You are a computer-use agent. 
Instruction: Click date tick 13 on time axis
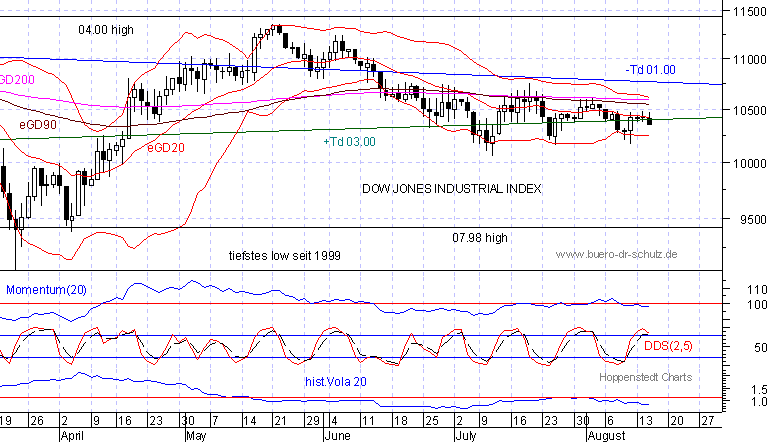pyautogui.click(x=645, y=421)
